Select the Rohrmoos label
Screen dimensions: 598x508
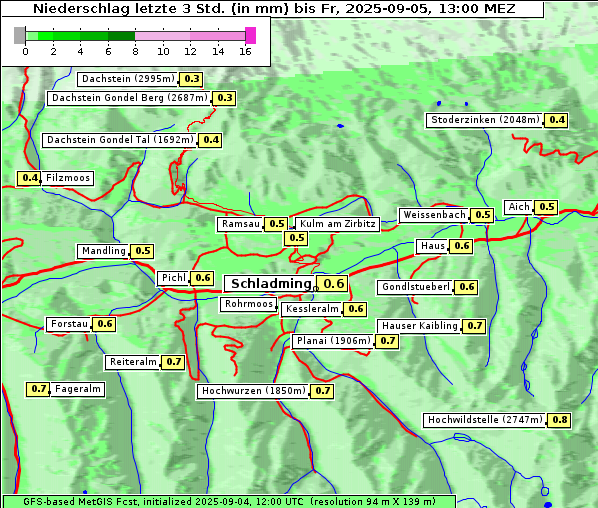(x=249, y=304)
